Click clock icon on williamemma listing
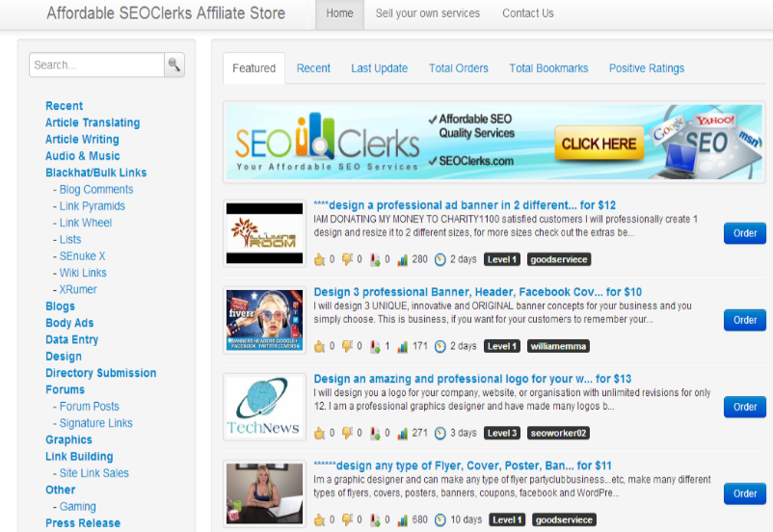This screenshot has height=532, width=773. pyautogui.click(x=440, y=346)
